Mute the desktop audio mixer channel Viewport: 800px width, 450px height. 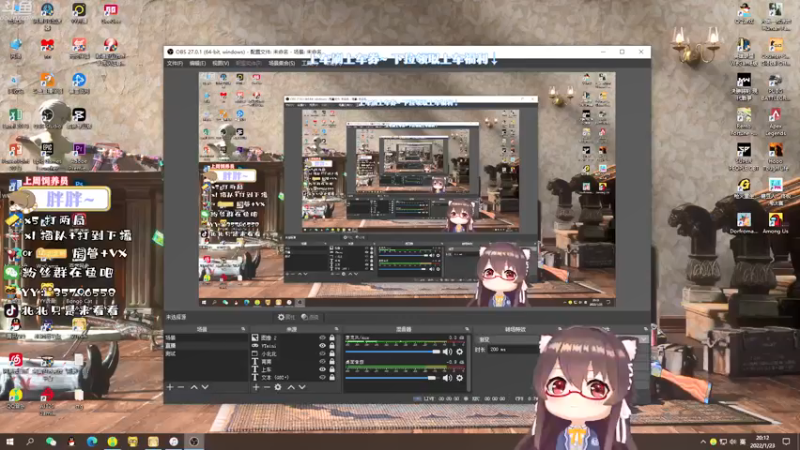[447, 378]
